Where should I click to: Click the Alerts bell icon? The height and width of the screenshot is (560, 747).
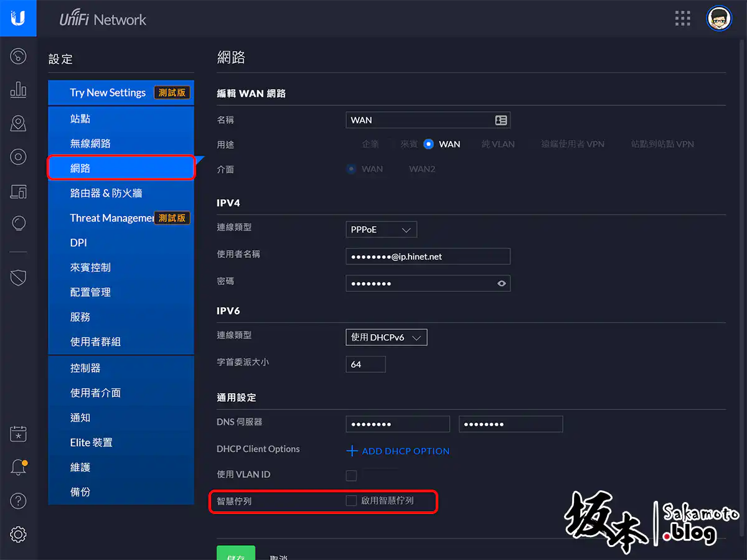[18, 468]
